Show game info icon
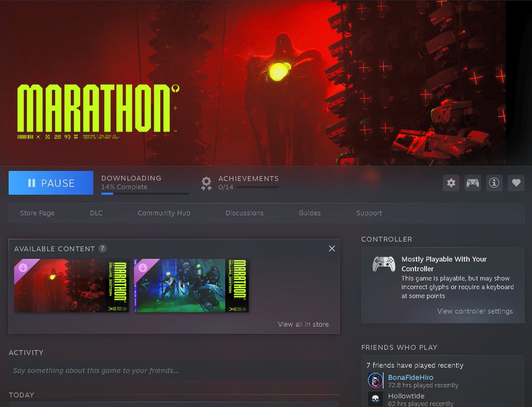 [494, 183]
